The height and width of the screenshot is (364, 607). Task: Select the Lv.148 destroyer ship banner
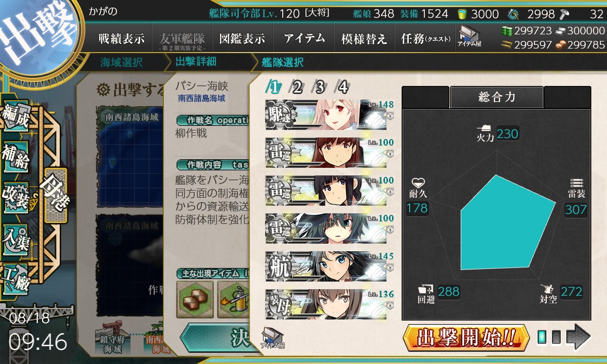pyautogui.click(x=326, y=115)
